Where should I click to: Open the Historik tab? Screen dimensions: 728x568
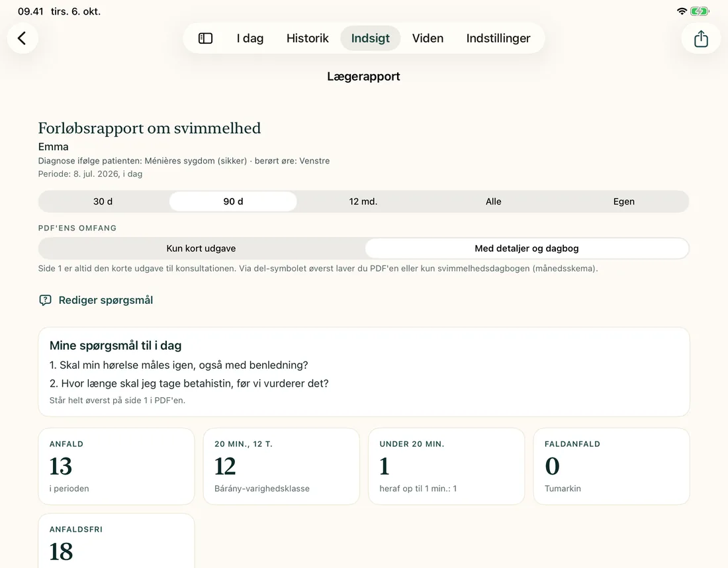tap(307, 38)
